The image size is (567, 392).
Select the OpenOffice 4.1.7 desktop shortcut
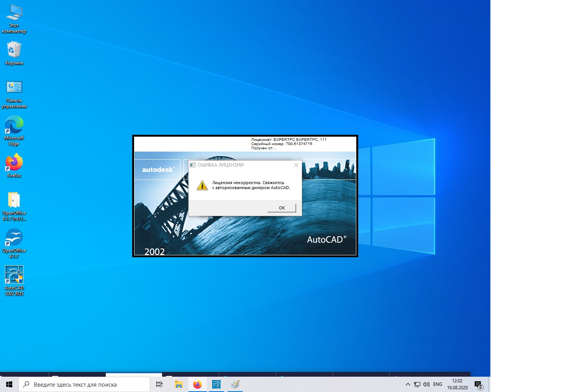(14, 243)
